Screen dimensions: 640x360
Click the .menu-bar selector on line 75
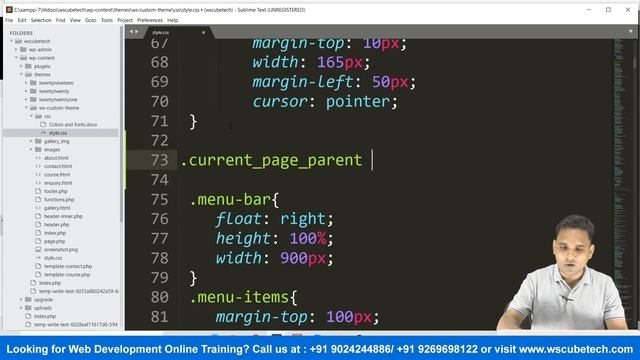(x=230, y=199)
